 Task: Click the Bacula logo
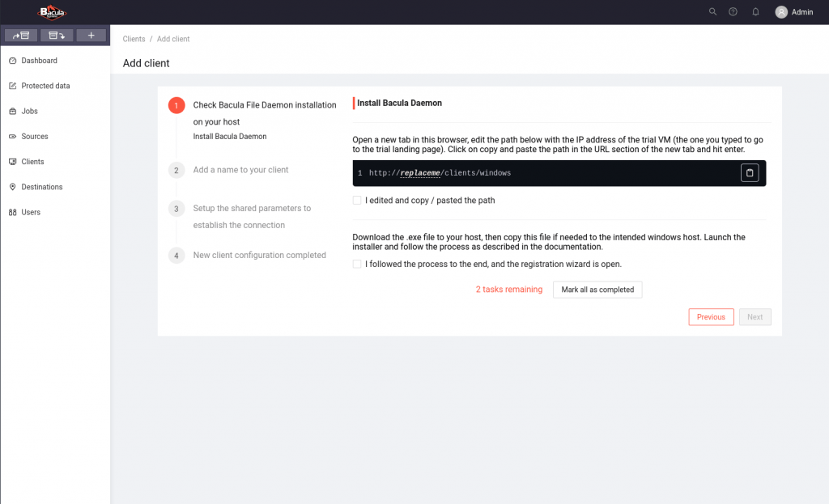tap(52, 12)
